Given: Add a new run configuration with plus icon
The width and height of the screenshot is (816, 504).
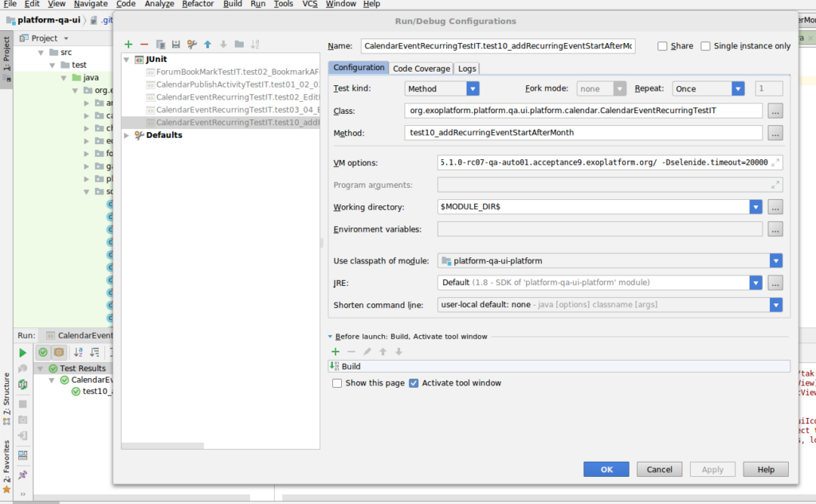Looking at the screenshot, I should [x=128, y=45].
